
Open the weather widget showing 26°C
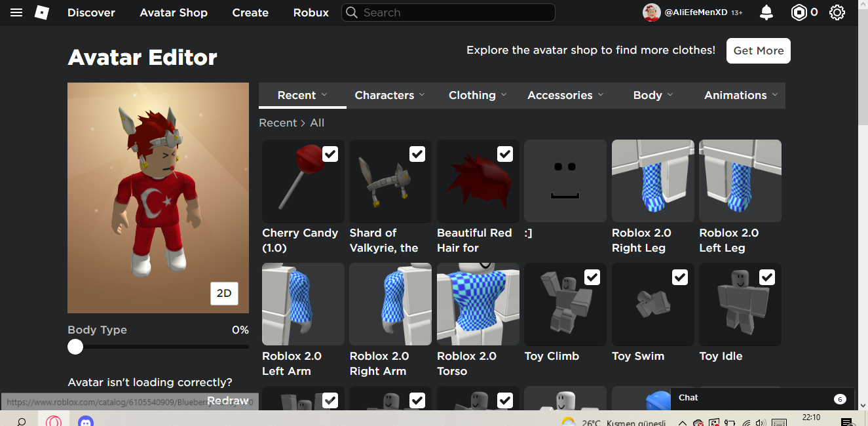(613, 422)
